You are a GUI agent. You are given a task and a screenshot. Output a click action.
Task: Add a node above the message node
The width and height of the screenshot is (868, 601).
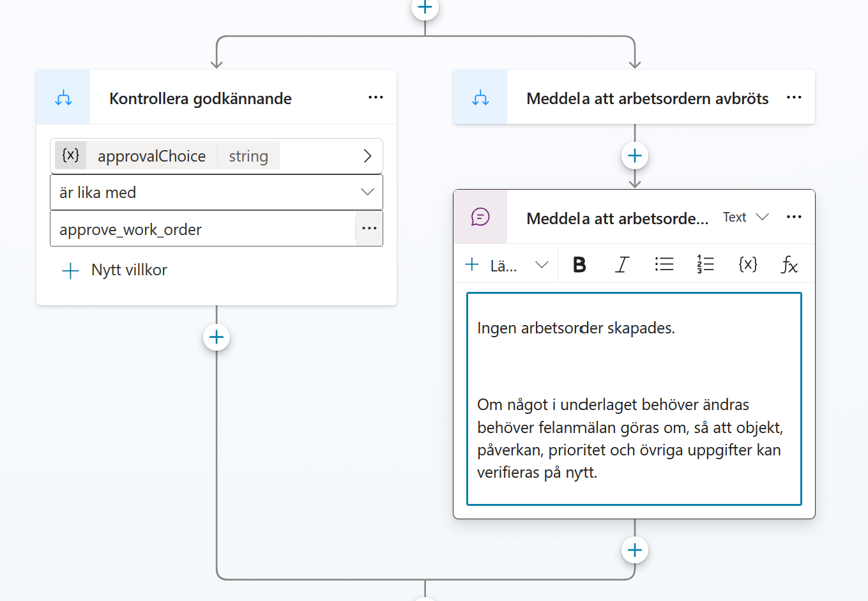tap(635, 156)
